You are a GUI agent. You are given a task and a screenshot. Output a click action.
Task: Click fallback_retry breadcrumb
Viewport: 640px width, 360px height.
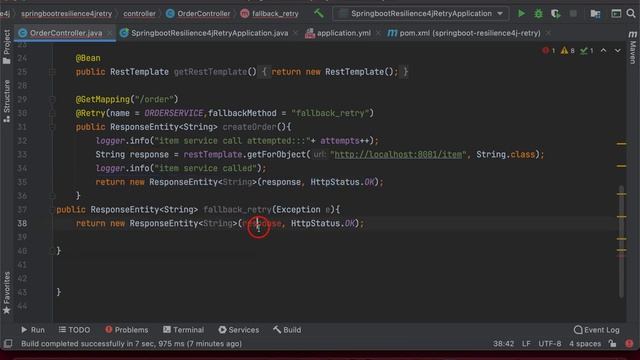(x=270, y=13)
